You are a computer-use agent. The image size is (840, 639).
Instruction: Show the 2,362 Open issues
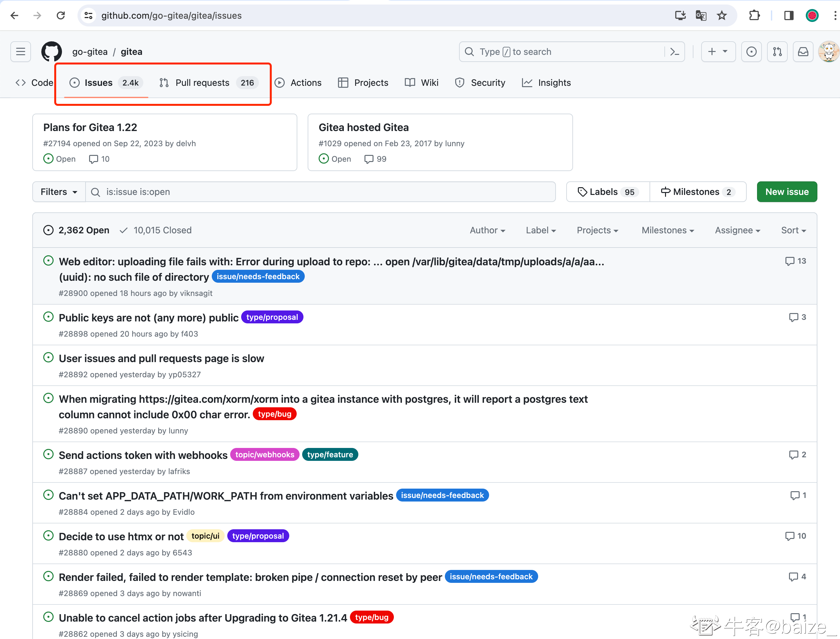(76, 230)
